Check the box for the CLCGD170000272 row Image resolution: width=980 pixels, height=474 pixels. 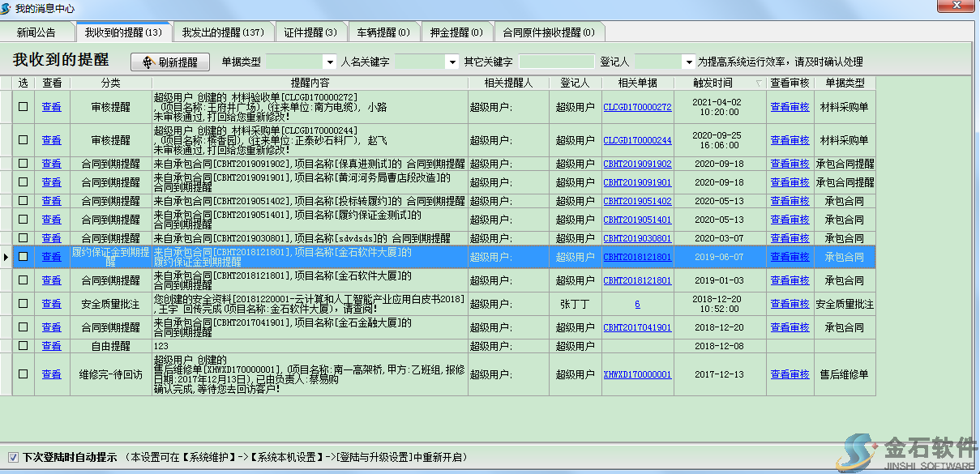point(24,107)
